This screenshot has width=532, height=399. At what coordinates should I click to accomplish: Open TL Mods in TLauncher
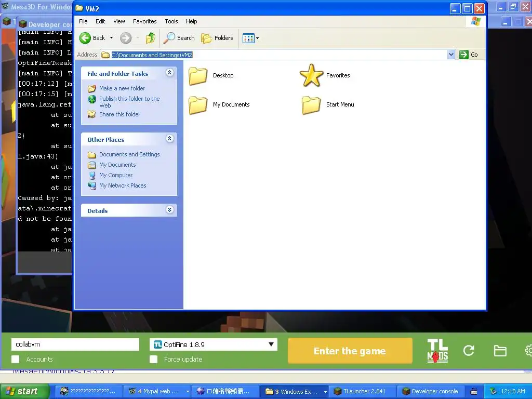(437, 351)
